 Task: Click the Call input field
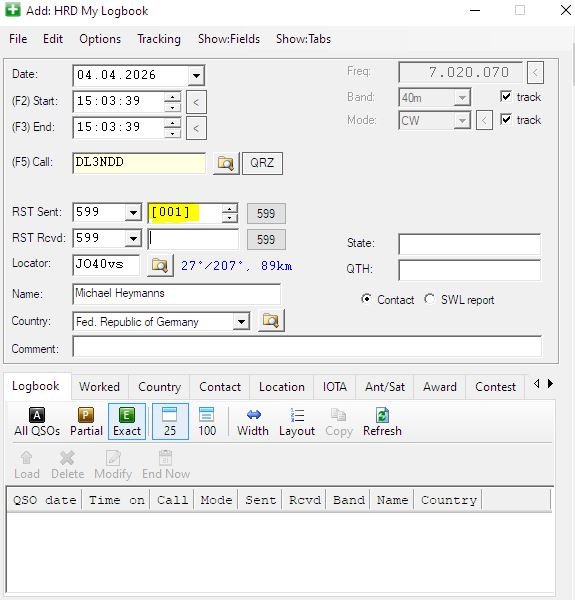click(139, 163)
